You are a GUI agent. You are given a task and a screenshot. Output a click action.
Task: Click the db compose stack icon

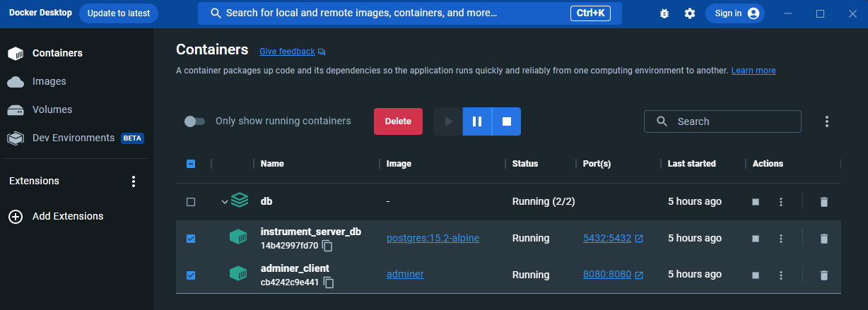(240, 201)
